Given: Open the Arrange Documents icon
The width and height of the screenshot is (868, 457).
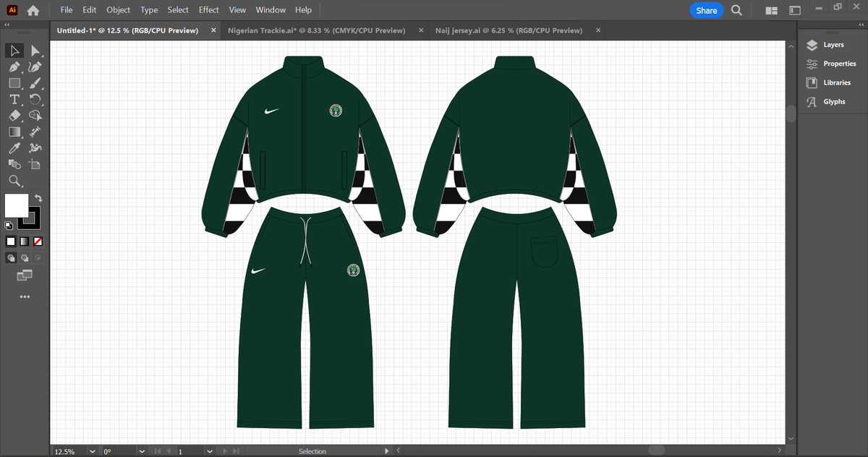Looking at the screenshot, I should tap(771, 10).
